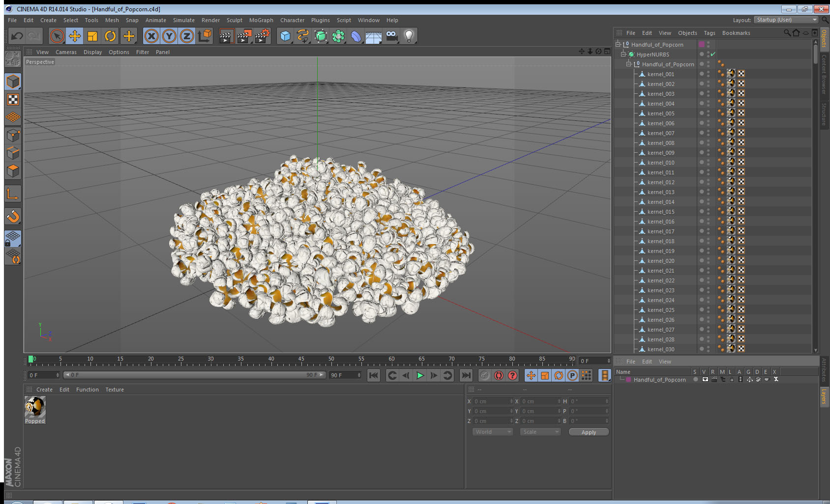Click the end frame 90 F field
Image resolution: width=830 pixels, height=504 pixels.
[345, 375]
